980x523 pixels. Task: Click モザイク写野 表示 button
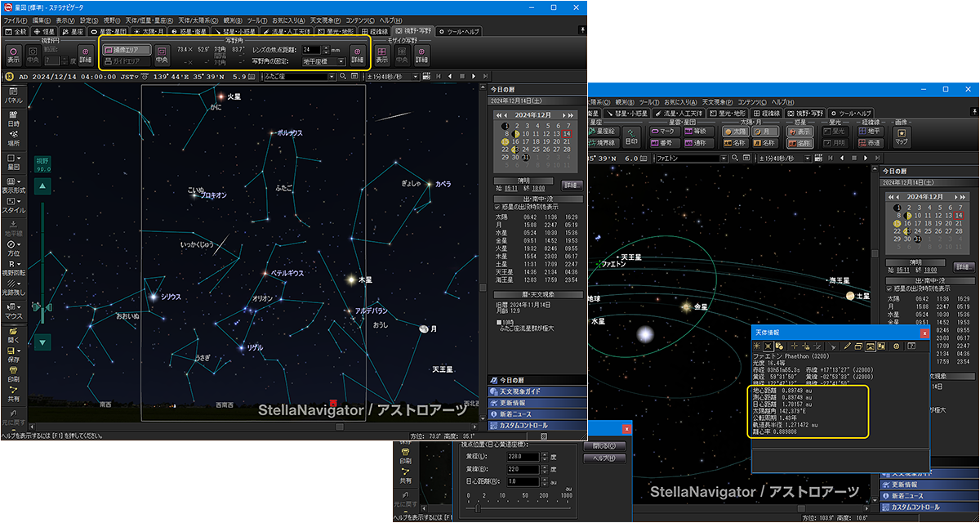(x=381, y=55)
